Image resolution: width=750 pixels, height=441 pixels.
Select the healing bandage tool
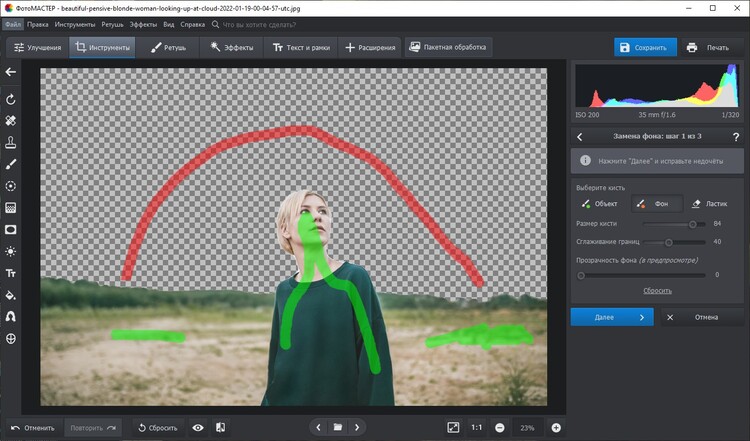(x=11, y=120)
